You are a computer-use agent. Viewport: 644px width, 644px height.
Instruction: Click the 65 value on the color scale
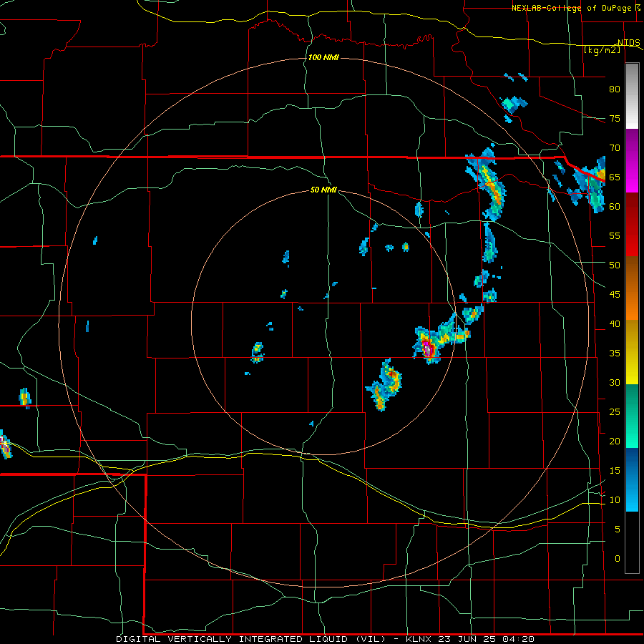pyautogui.click(x=615, y=177)
